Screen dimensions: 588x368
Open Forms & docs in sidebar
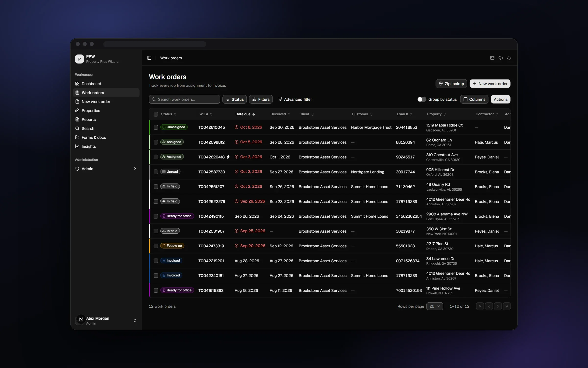click(106, 137)
